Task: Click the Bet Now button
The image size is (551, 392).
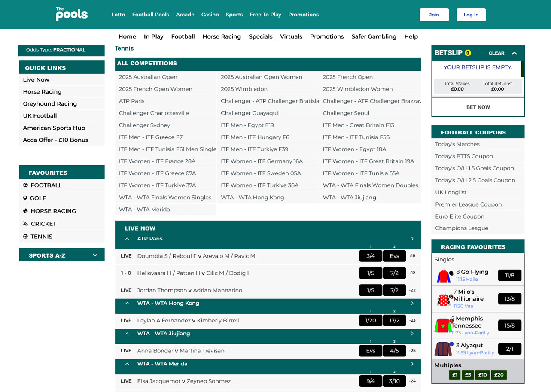Action: (478, 107)
